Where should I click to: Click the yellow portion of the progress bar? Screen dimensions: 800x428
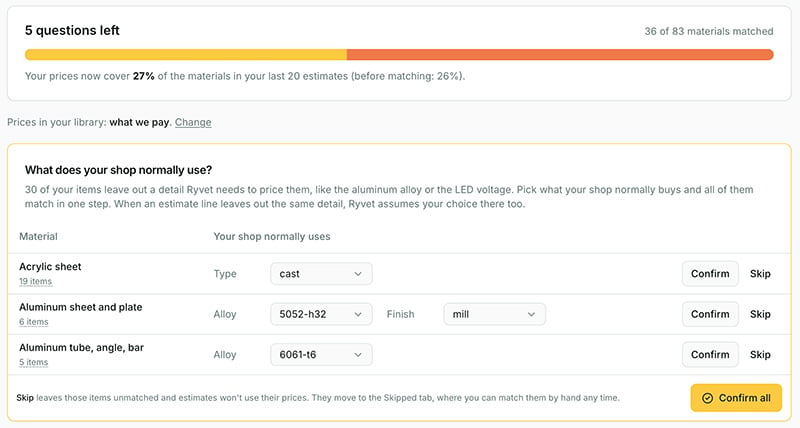[186, 55]
